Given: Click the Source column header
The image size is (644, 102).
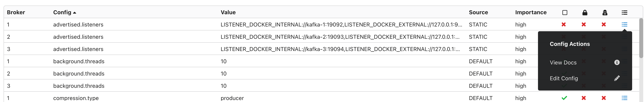Looking at the screenshot, I should point(478,12).
